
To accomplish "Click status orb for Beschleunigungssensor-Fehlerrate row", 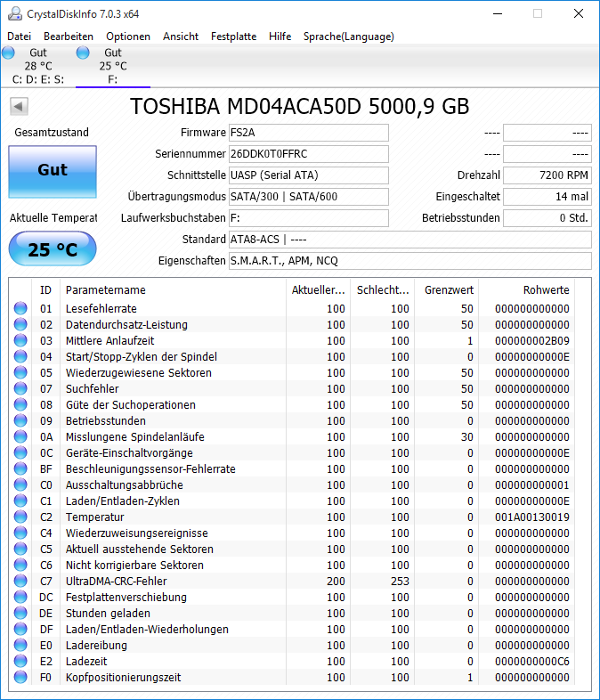I will click(20, 469).
